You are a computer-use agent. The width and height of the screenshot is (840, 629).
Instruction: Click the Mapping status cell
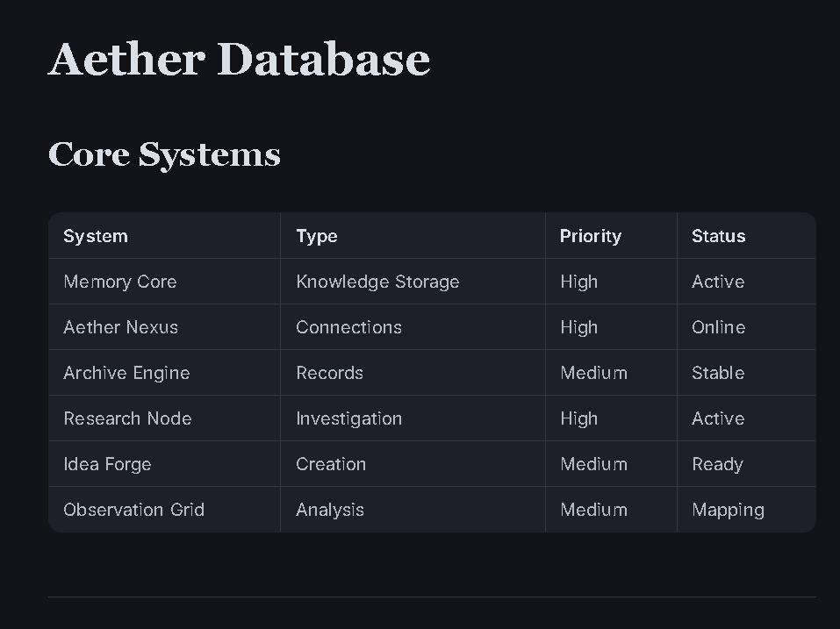click(x=746, y=509)
